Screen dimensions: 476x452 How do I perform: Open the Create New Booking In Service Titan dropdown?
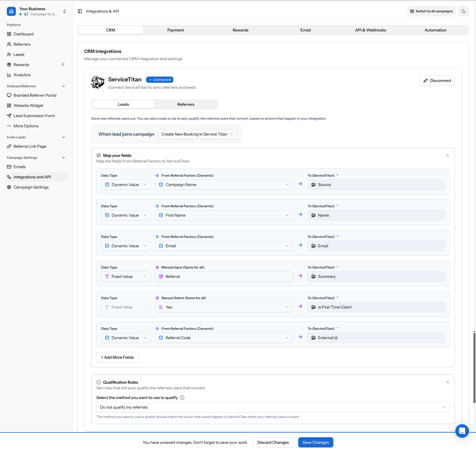click(197, 134)
